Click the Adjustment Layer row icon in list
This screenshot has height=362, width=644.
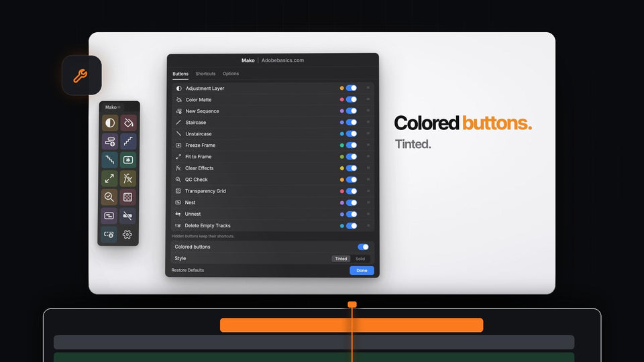(x=178, y=88)
